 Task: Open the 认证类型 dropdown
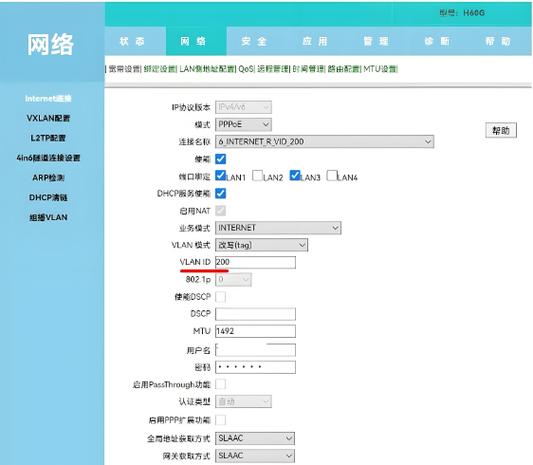[243, 402]
